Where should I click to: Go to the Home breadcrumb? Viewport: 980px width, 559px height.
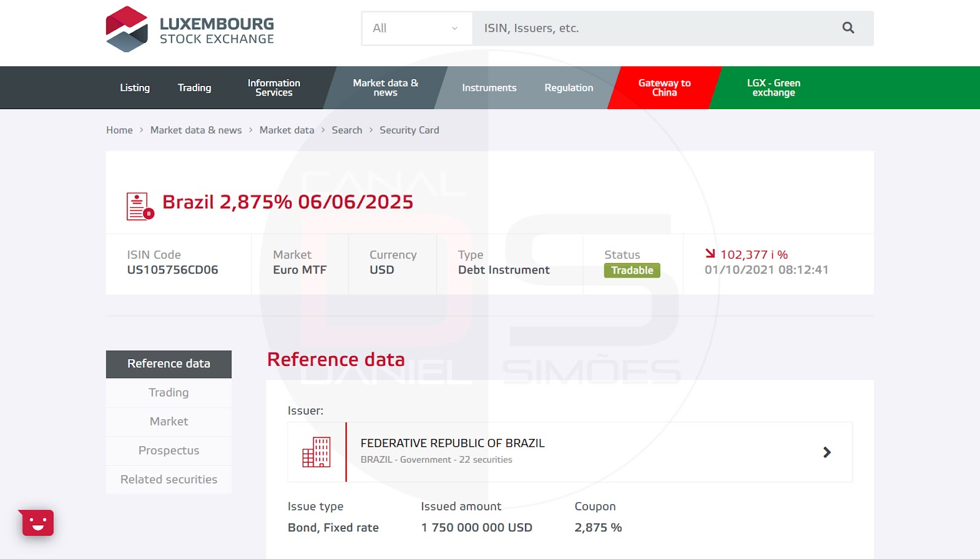(x=119, y=130)
